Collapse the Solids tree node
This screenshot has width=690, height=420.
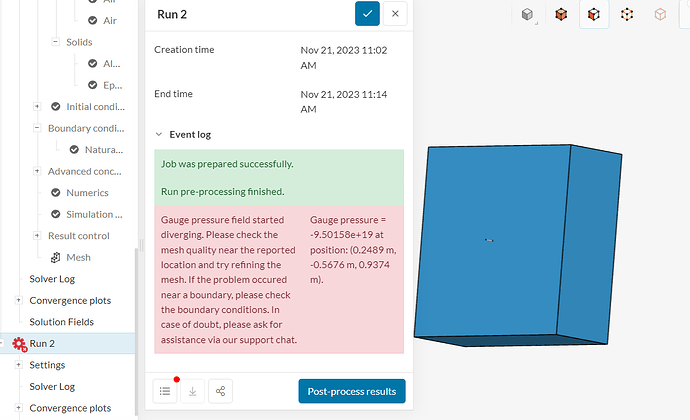click(x=55, y=43)
